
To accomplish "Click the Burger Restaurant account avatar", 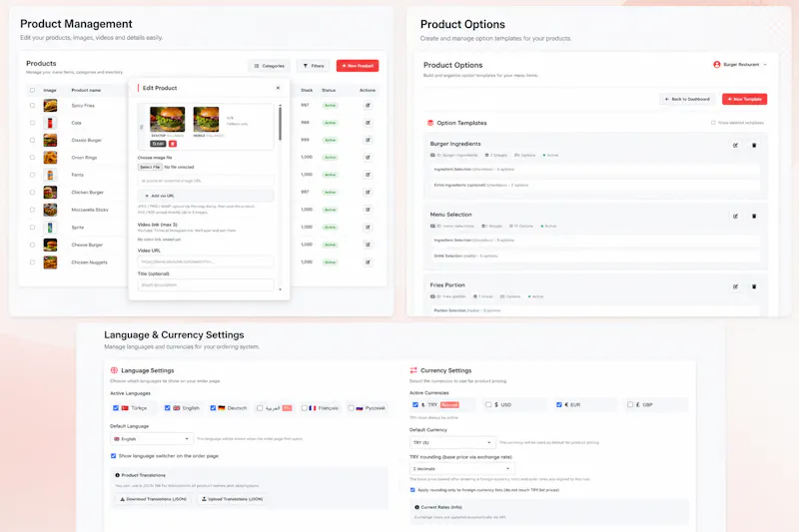I will [716, 65].
